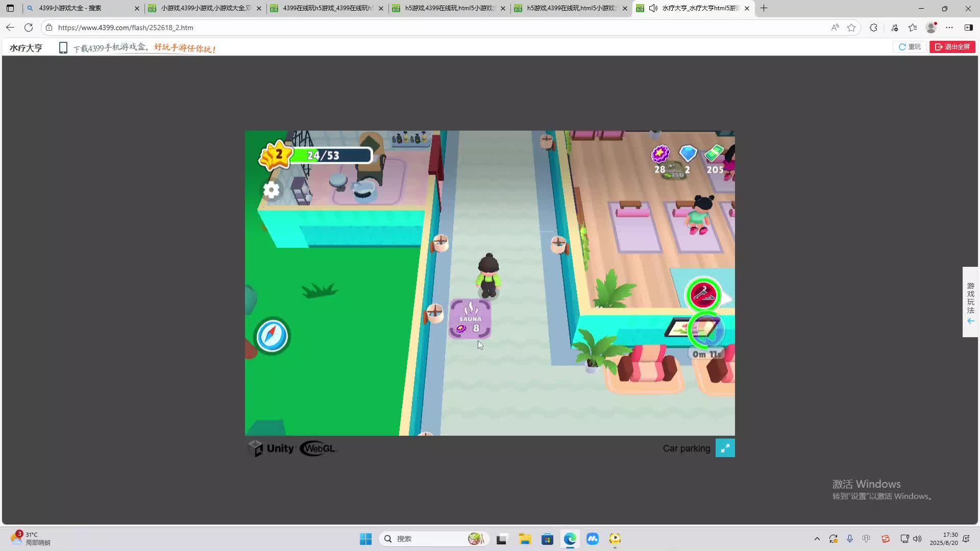Click the red hanger task icon
Viewport: 980px width, 551px height.
coord(703,294)
